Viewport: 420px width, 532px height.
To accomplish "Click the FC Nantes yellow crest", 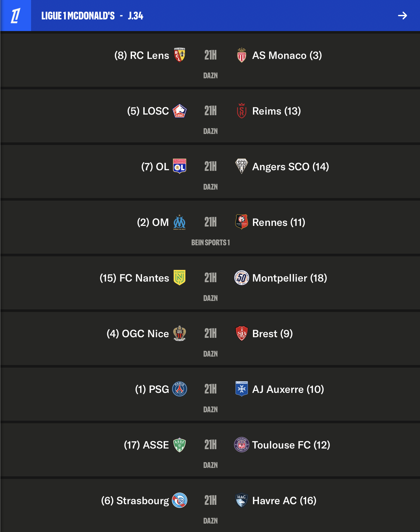I will pyautogui.click(x=179, y=278).
